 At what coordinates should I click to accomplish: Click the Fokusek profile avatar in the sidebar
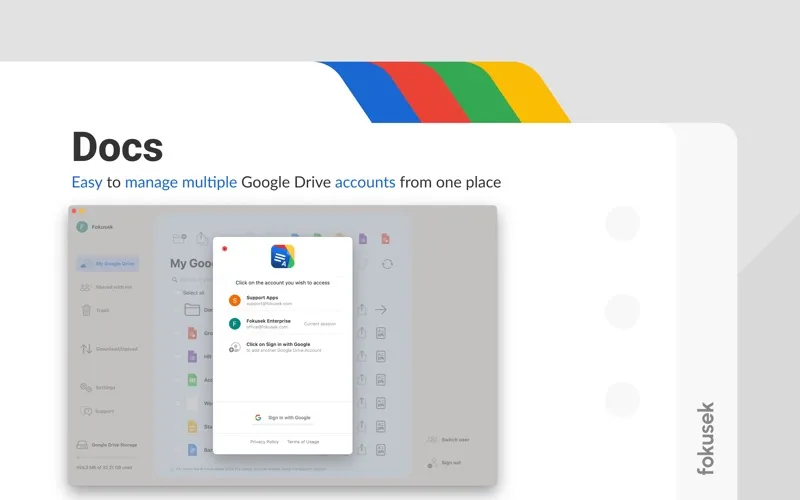click(82, 227)
